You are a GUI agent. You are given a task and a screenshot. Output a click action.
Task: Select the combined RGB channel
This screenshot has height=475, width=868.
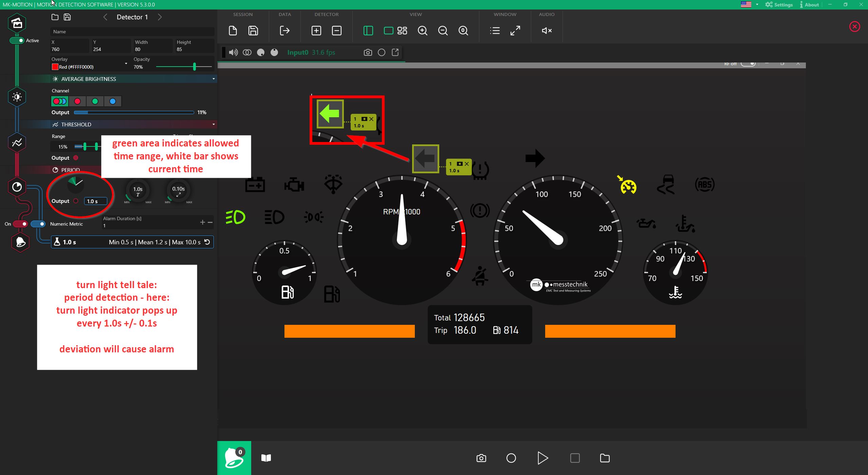click(x=60, y=101)
